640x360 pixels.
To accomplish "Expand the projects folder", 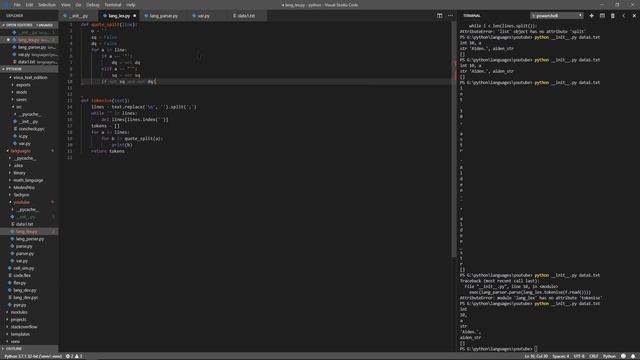I will (18, 320).
